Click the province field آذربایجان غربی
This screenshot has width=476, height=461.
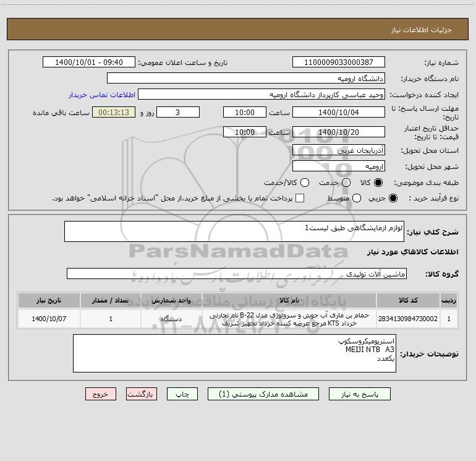tap(339, 150)
